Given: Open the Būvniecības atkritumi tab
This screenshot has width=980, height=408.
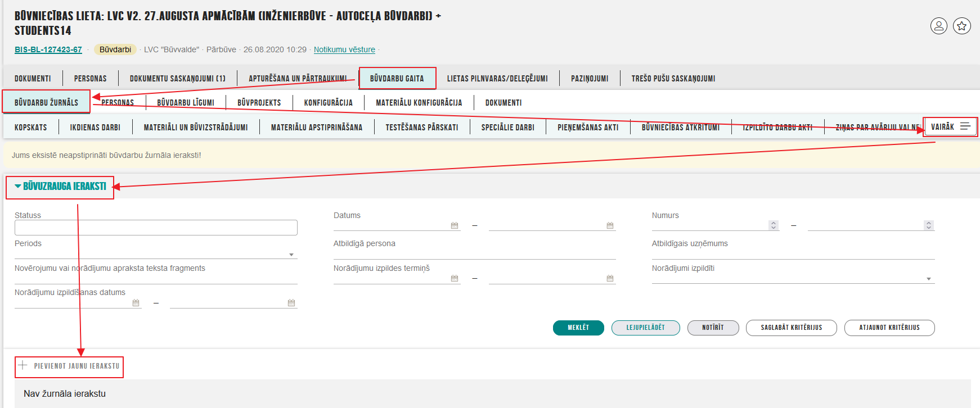Looking at the screenshot, I should point(681,128).
